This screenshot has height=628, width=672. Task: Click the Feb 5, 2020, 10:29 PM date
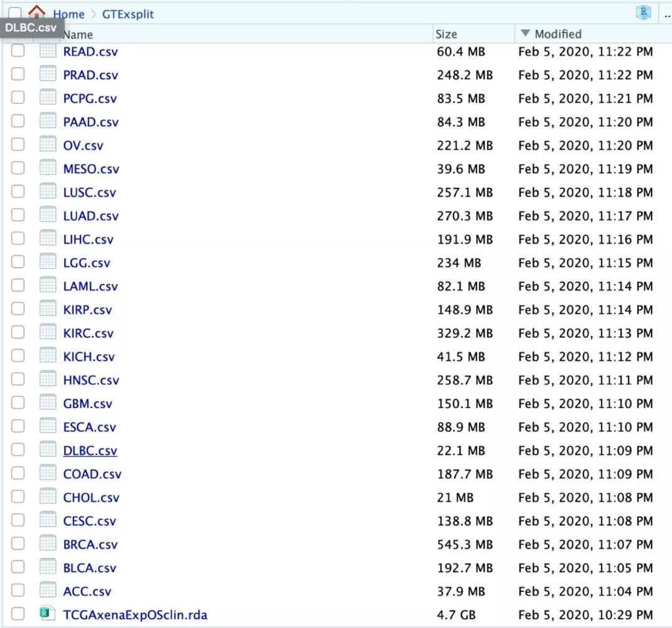click(x=586, y=615)
